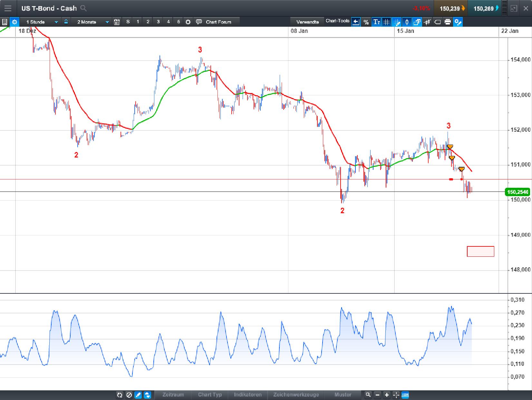Open the percentage scale icon
532x400 pixels.
pyautogui.click(x=366, y=22)
